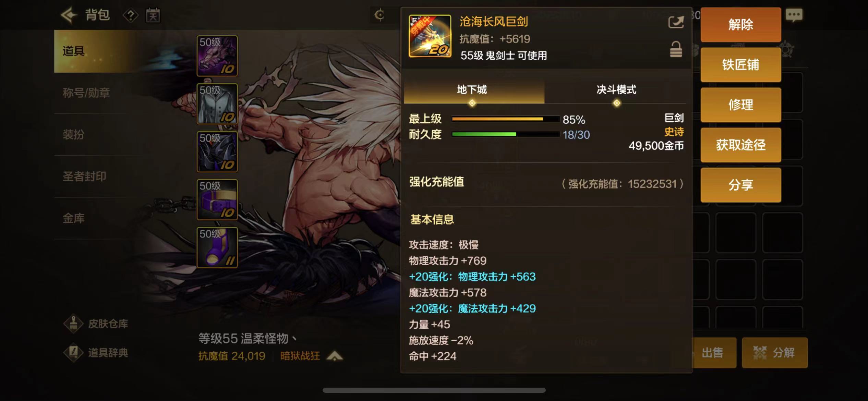The width and height of the screenshot is (868, 401).
Task: Select the purple boots equipment slot
Action: point(217,247)
